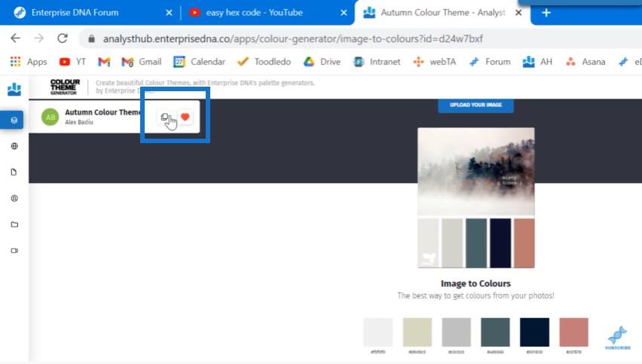Toggle the red heart favorite icon
The width and height of the screenshot is (642, 364).
(185, 117)
